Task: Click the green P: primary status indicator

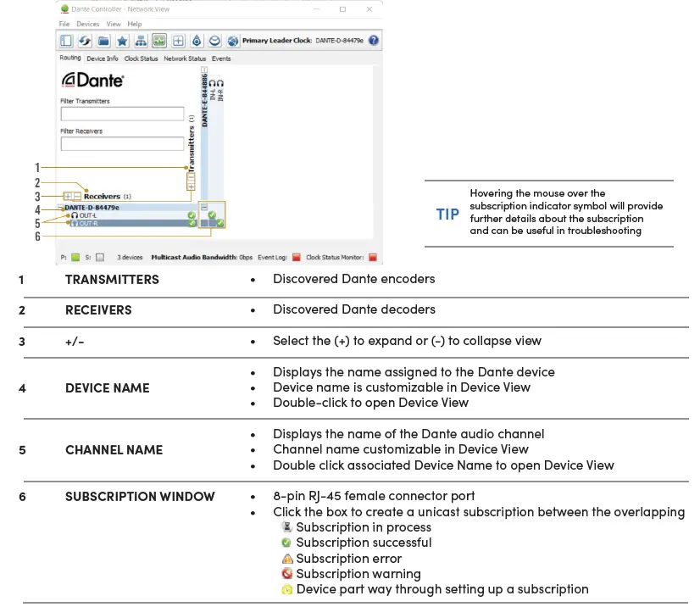Action: (x=75, y=257)
